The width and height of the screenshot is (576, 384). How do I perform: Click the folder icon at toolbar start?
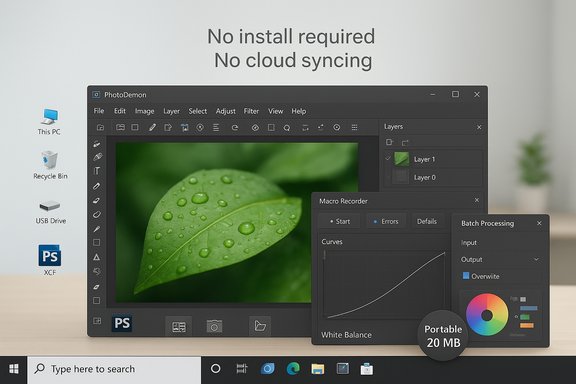click(100, 128)
